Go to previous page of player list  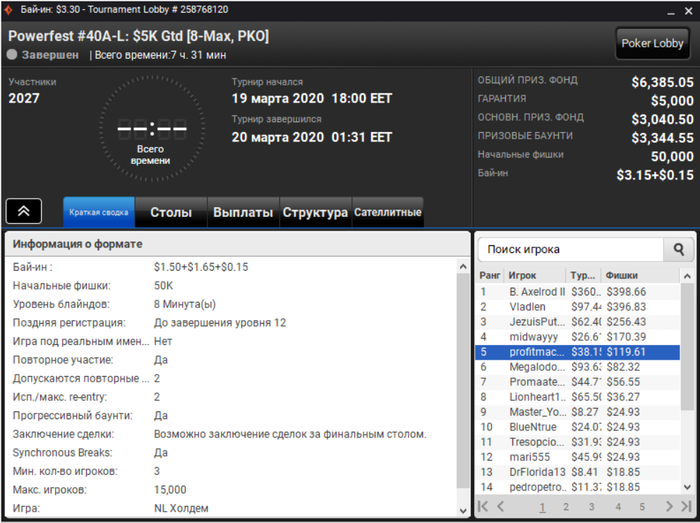(x=500, y=506)
